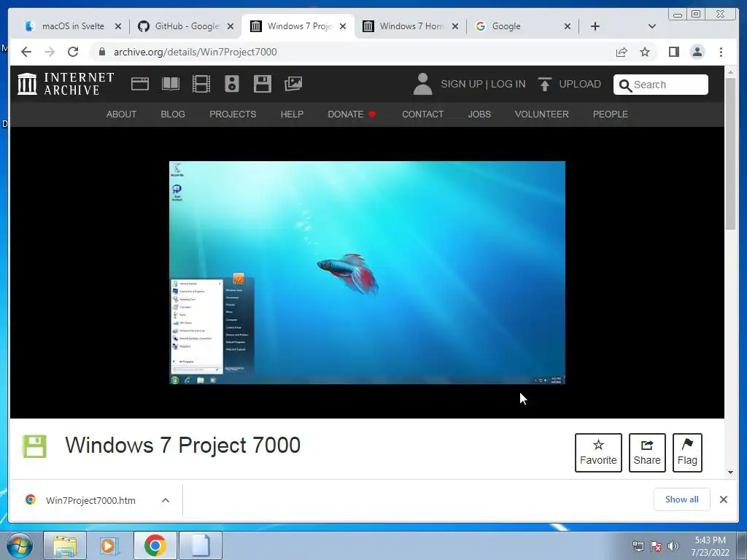Viewport: 747px width, 560px height.
Task: Reload the current page
Action: pos(73,52)
